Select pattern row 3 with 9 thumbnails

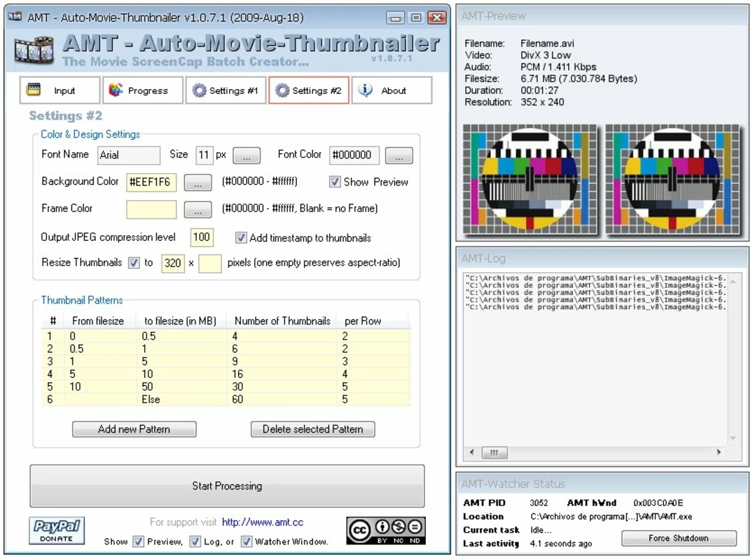[x=226, y=361]
